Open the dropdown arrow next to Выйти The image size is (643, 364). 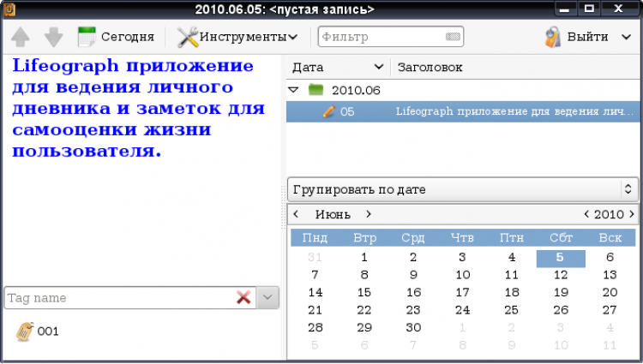tap(626, 37)
